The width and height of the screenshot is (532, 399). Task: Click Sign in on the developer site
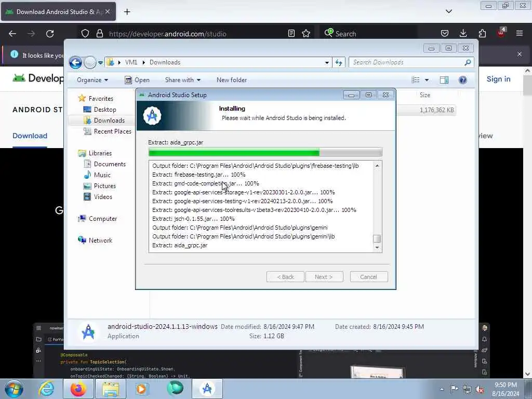tap(498, 79)
